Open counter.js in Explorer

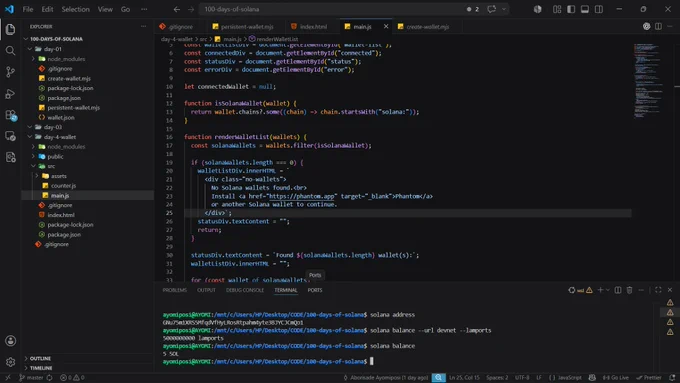(63, 186)
